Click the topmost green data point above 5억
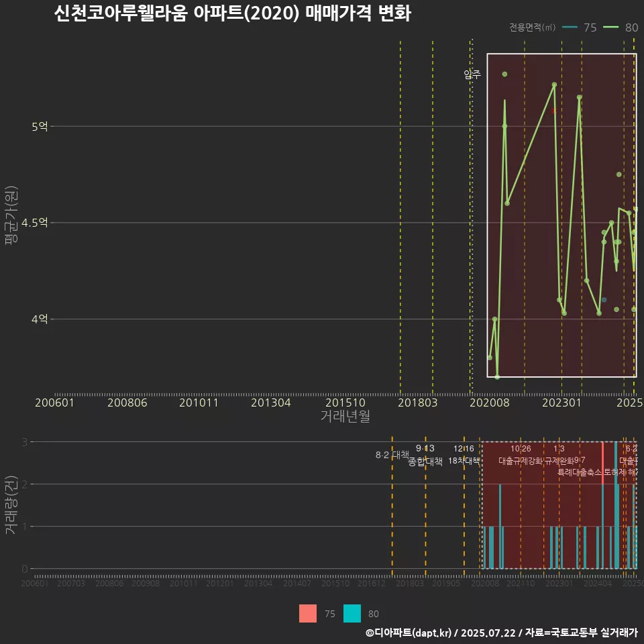 (x=504, y=74)
